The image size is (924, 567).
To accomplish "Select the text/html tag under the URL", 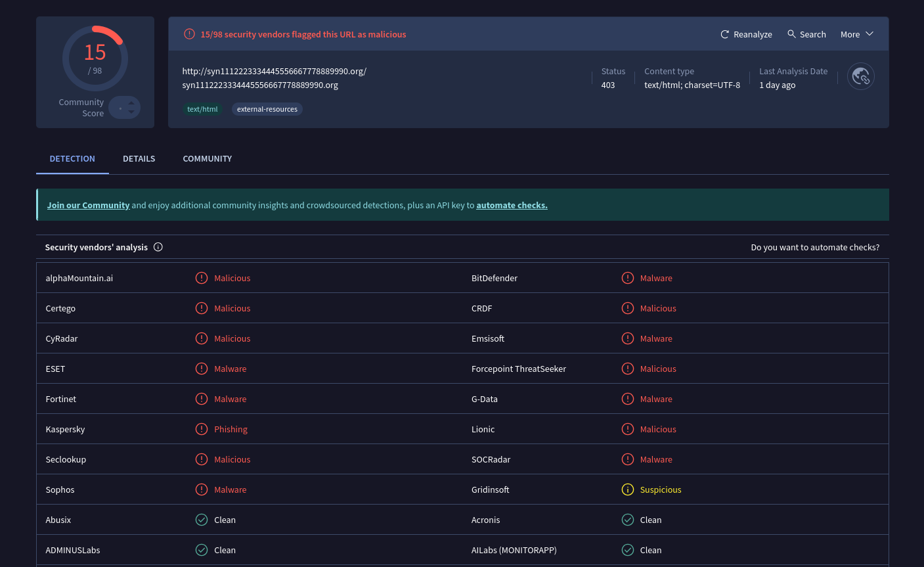I will [x=202, y=109].
